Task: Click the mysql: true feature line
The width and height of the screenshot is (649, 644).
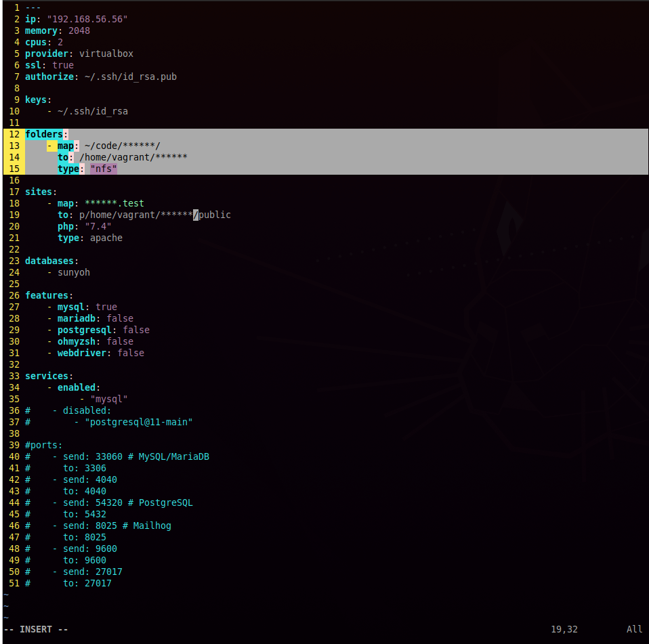Action: (82, 307)
